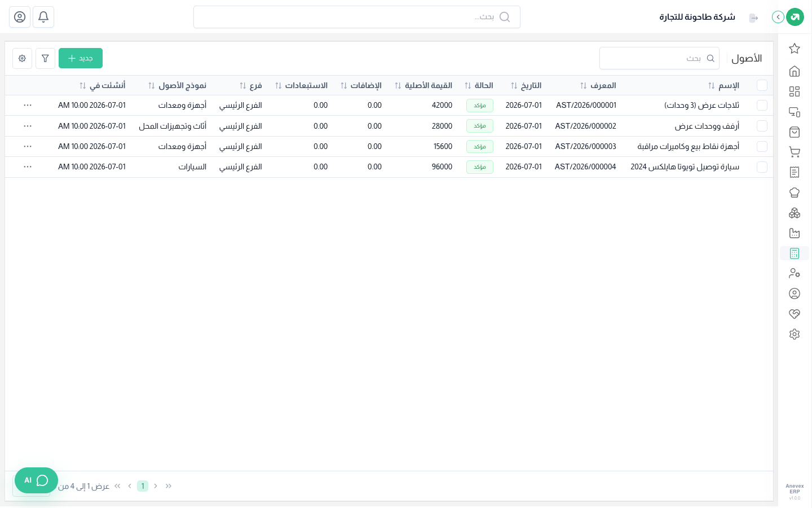Open the chef hat icon in sidebar
The height and width of the screenshot is (508, 812).
coord(795,192)
